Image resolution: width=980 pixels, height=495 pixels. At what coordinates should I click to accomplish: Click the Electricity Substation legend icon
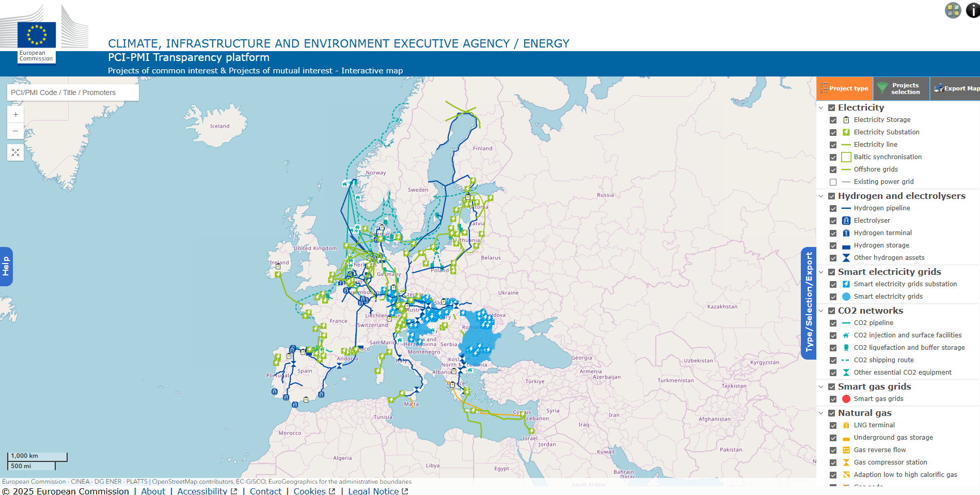[x=846, y=132]
